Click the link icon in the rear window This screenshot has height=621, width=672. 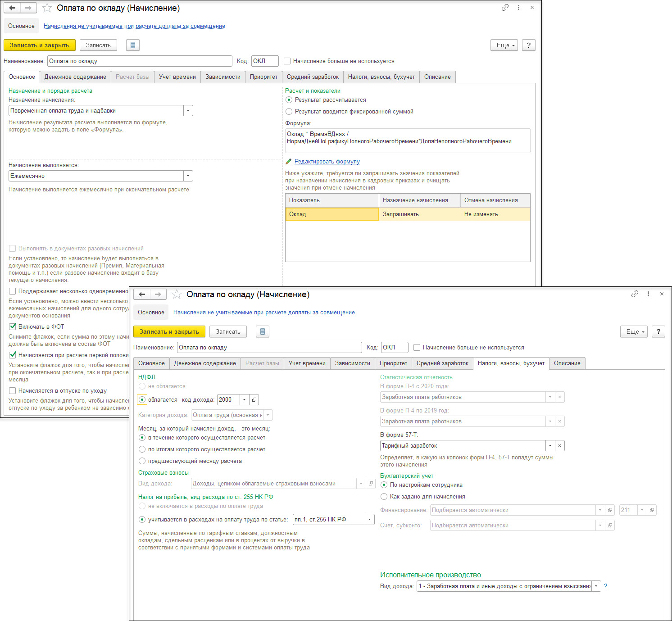505,8
